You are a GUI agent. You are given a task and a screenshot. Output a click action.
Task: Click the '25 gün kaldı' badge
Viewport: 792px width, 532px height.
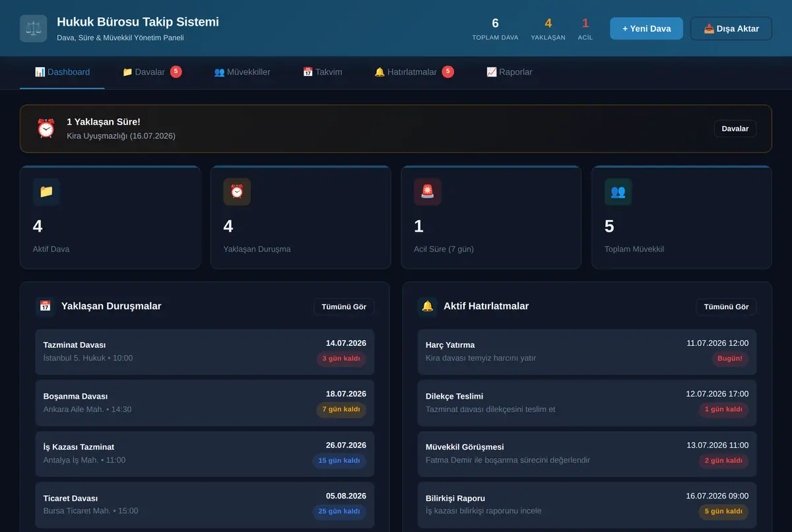tap(339, 512)
